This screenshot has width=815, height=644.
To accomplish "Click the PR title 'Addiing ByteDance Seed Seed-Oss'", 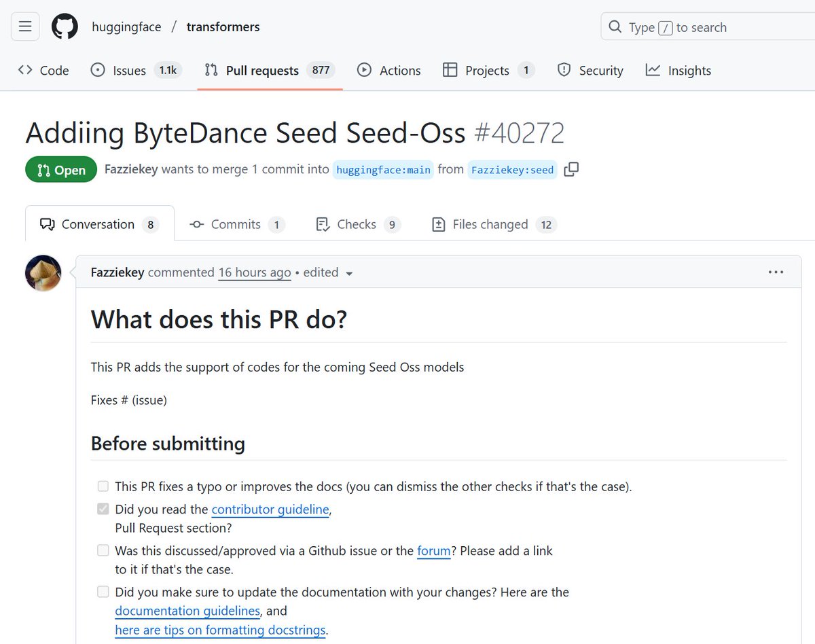I will click(x=245, y=134).
